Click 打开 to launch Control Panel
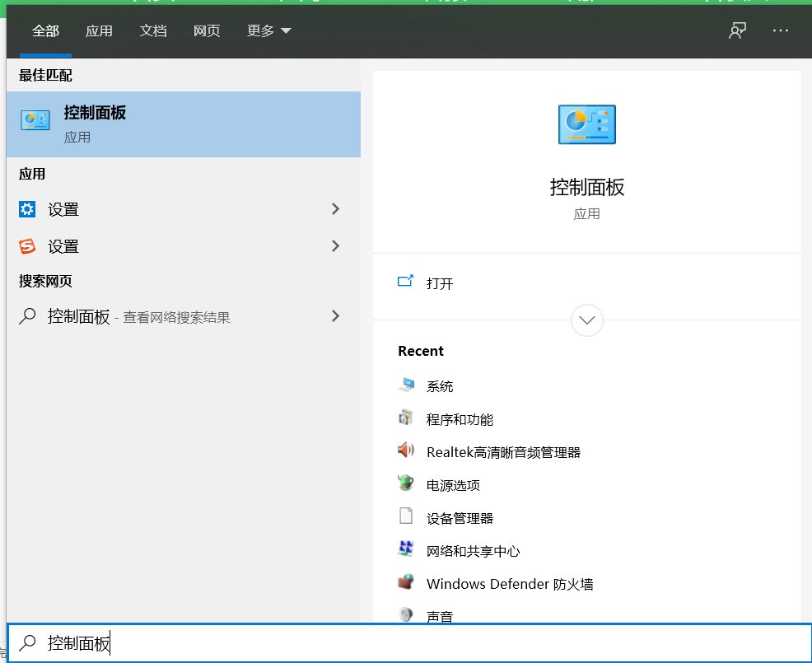Screen dimensions: 812x663 coord(437,283)
